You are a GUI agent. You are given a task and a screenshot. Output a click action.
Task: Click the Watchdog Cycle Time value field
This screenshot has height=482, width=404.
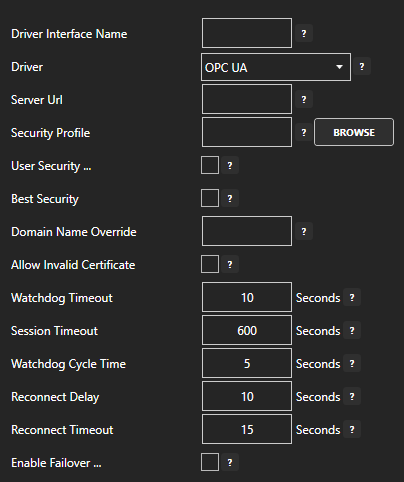click(247, 363)
